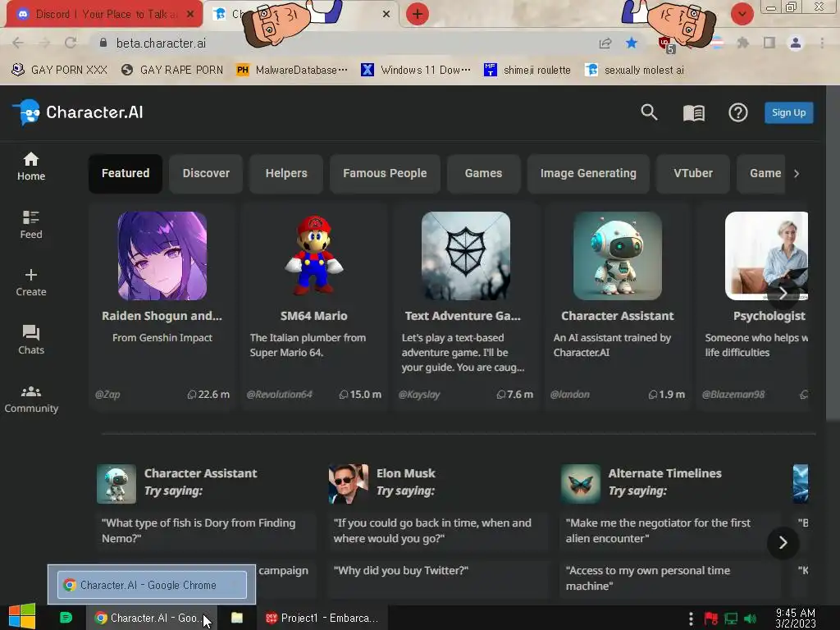
Task: Open Community in the sidebar
Action: click(31, 399)
